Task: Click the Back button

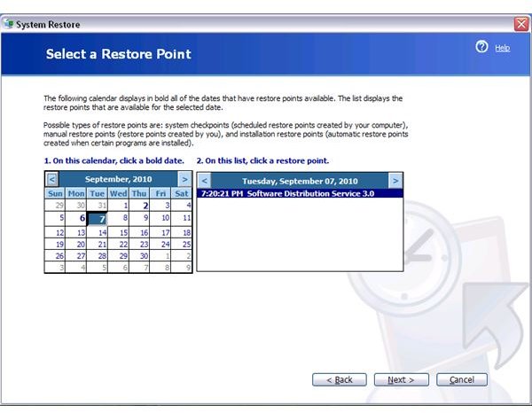Action: point(340,380)
